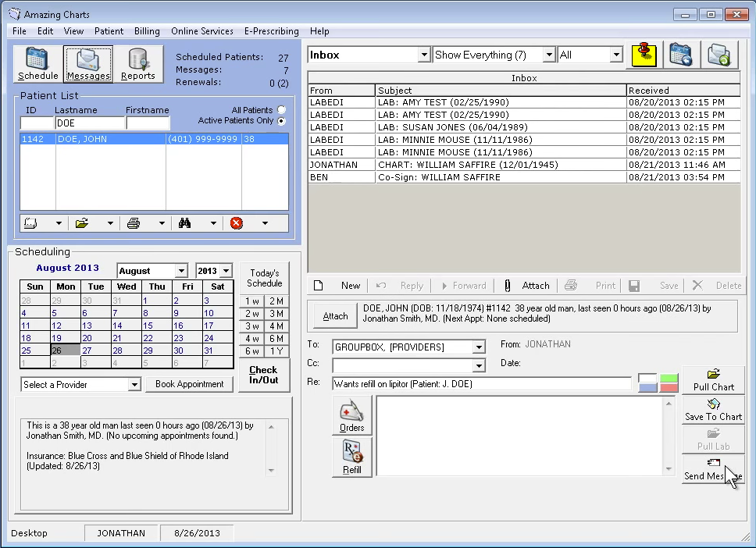Image resolution: width=756 pixels, height=548 pixels.
Task: Click the Reports database icon
Action: (137, 63)
